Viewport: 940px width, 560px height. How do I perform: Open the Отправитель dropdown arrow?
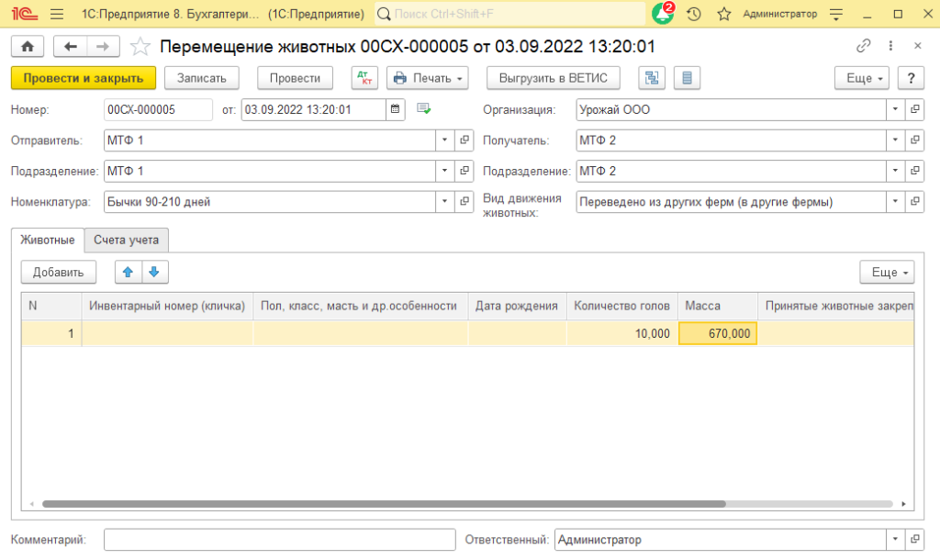(x=444, y=140)
